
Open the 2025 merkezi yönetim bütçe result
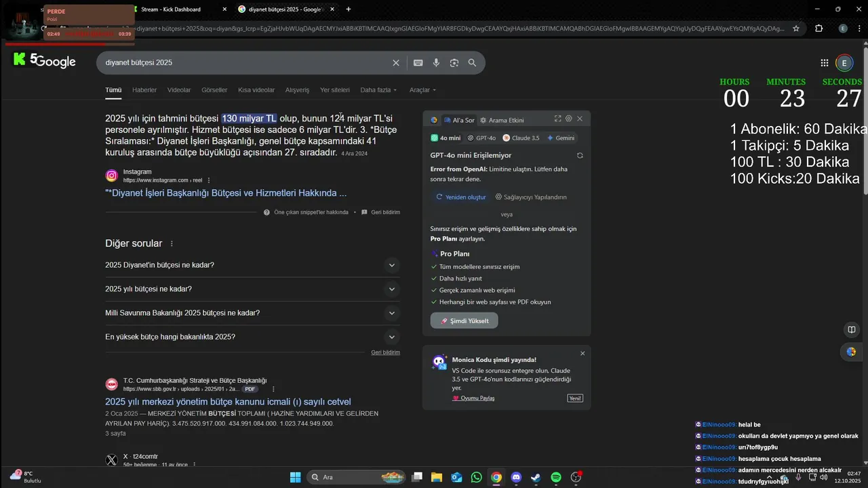pyautogui.click(x=228, y=401)
